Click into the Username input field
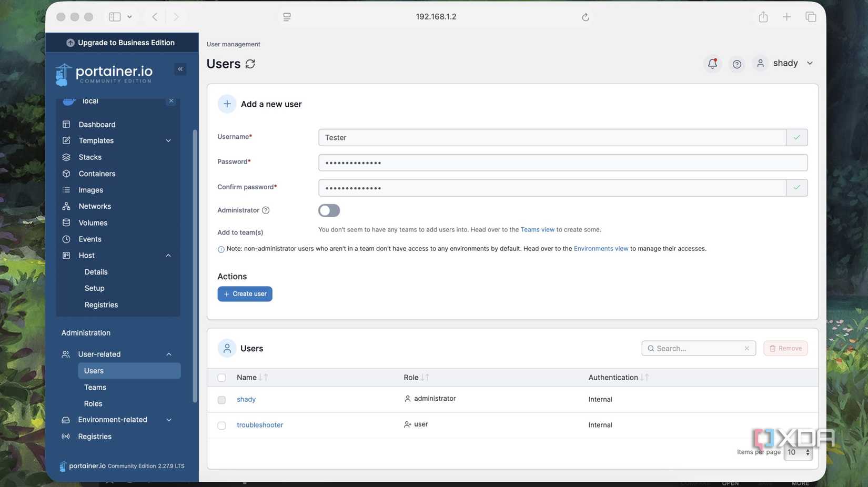The width and height of the screenshot is (868, 487). point(552,138)
